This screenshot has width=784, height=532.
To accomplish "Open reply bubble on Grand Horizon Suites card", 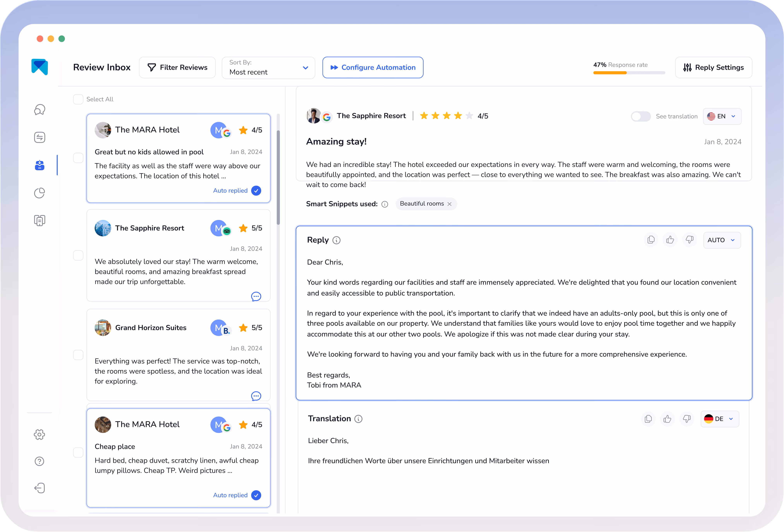I will pyautogui.click(x=256, y=396).
